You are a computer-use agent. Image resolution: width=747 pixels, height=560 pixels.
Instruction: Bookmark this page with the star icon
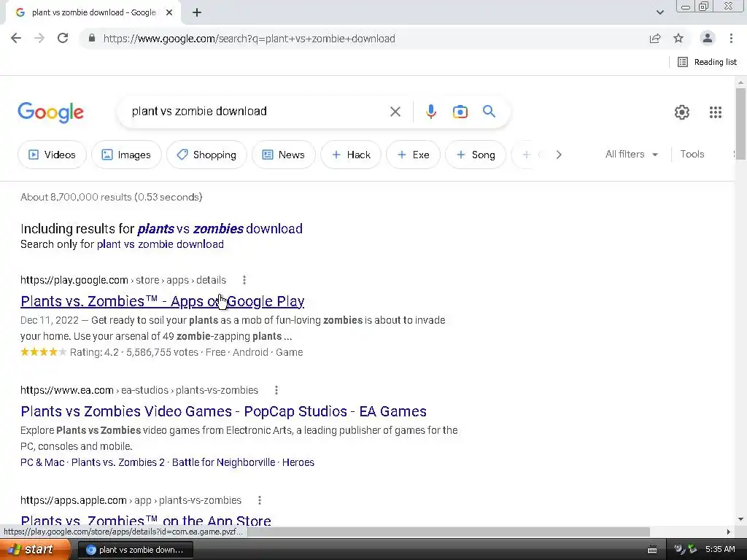[678, 38]
